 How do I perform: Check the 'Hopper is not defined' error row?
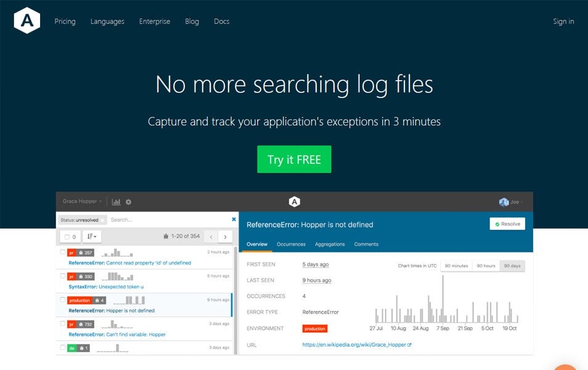63,300
